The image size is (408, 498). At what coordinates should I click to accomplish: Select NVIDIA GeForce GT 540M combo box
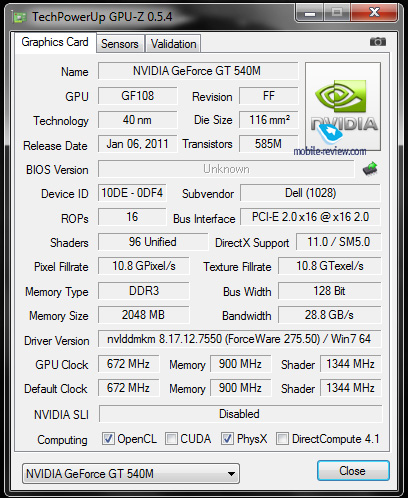point(131,473)
